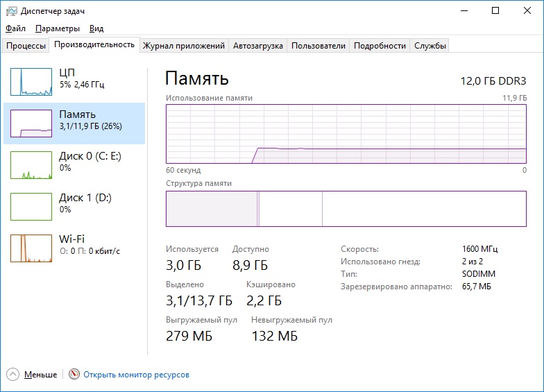Open the Диск 0 (C: E:) graph
Image resolution: width=544 pixels, height=392 pixels.
(x=31, y=164)
